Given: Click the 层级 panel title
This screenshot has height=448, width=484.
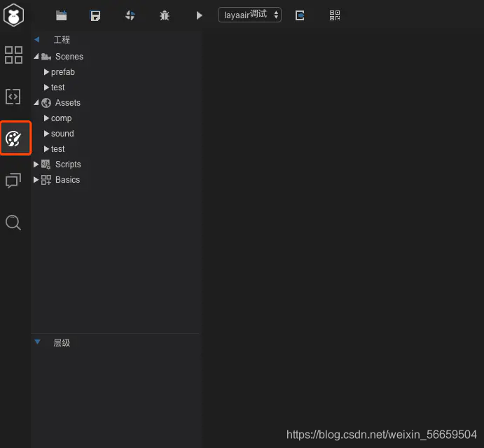Looking at the screenshot, I should point(62,343).
